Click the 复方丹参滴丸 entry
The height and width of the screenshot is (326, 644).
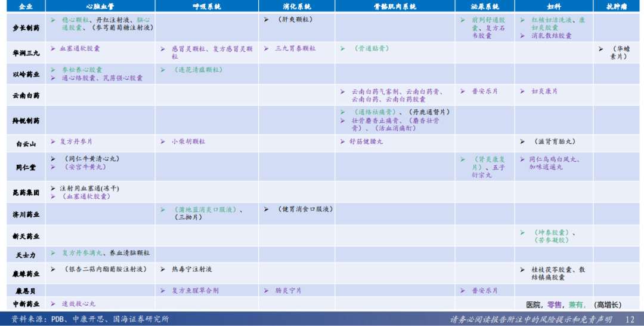(x=82, y=253)
